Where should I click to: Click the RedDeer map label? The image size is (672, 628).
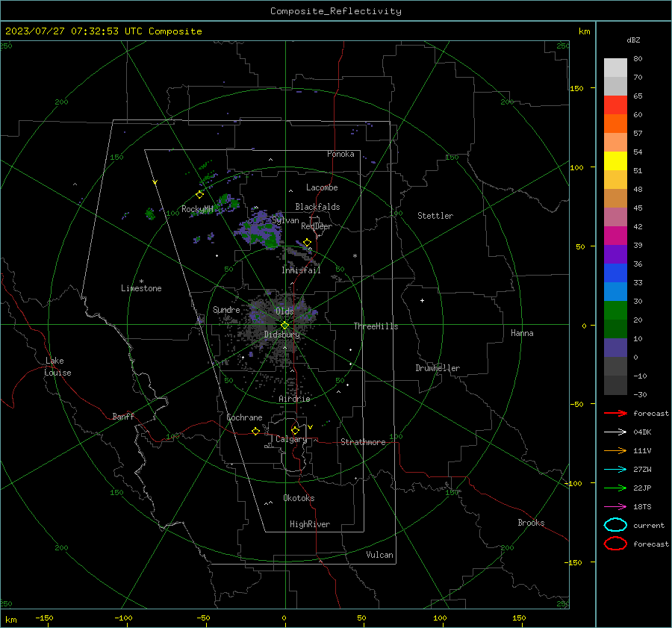317,226
